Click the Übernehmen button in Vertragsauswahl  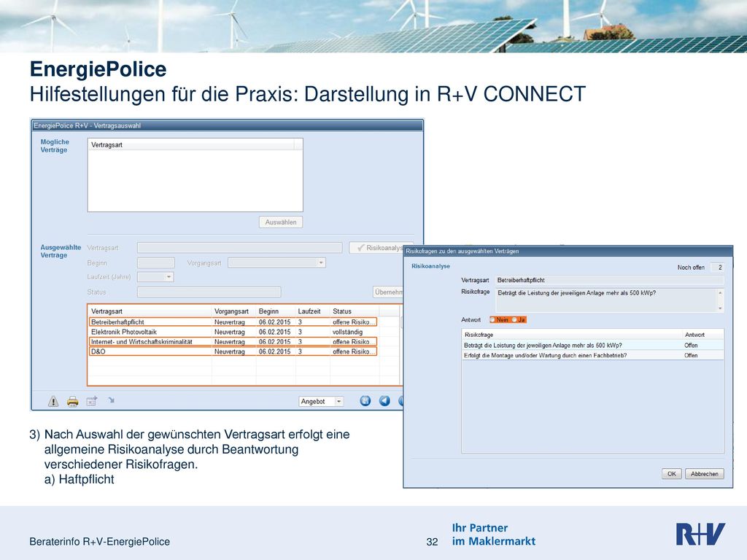pos(388,292)
